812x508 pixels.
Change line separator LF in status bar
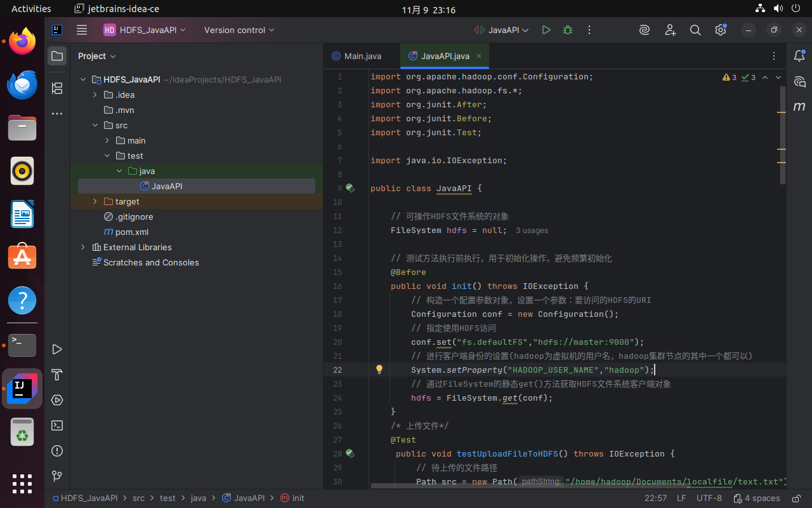click(x=681, y=498)
